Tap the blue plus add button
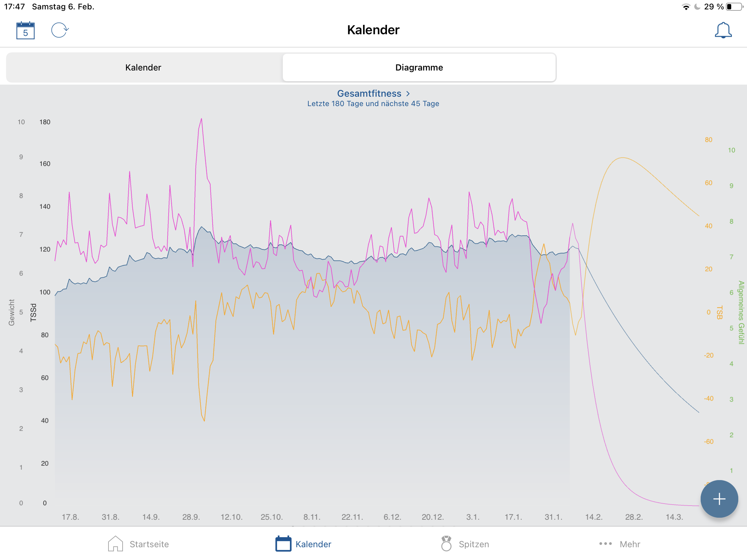 719,499
